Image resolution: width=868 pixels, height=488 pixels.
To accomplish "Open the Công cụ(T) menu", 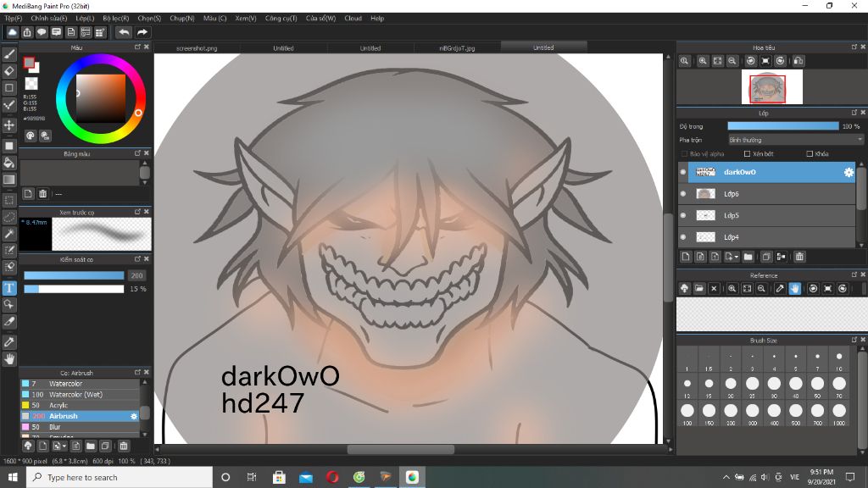I will (281, 19).
